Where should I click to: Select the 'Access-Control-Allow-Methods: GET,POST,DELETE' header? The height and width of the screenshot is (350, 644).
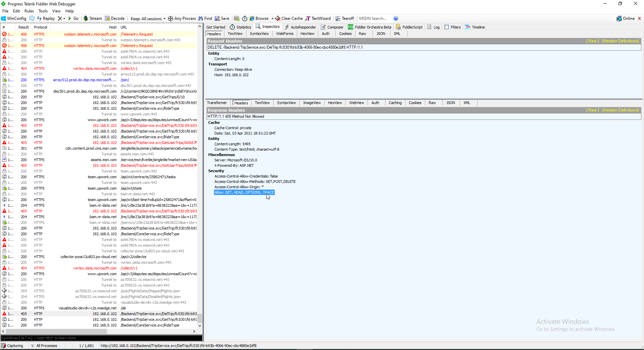coord(255,182)
